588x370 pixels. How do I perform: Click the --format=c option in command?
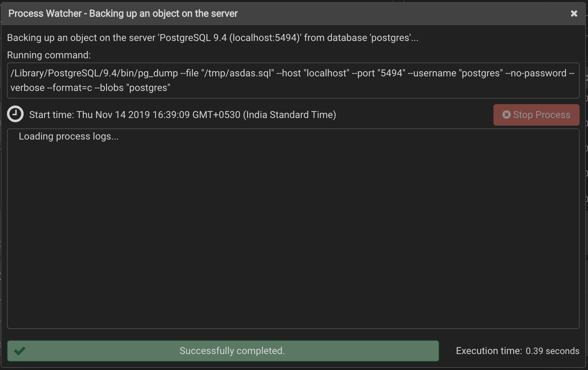[x=70, y=88]
